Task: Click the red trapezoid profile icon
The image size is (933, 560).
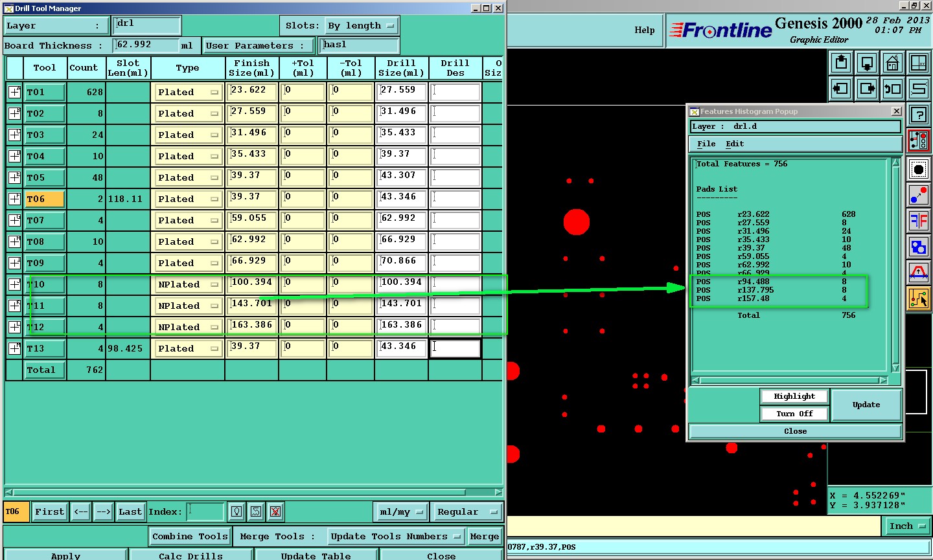Action: click(919, 273)
